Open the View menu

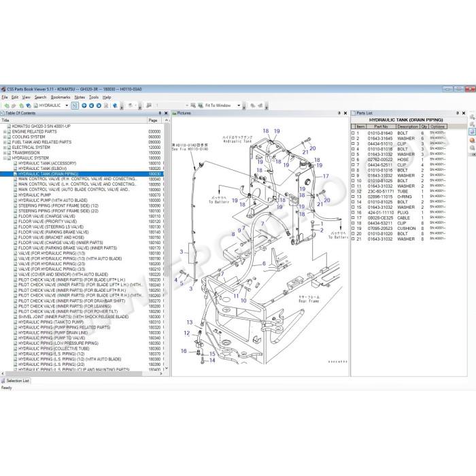(x=26, y=97)
